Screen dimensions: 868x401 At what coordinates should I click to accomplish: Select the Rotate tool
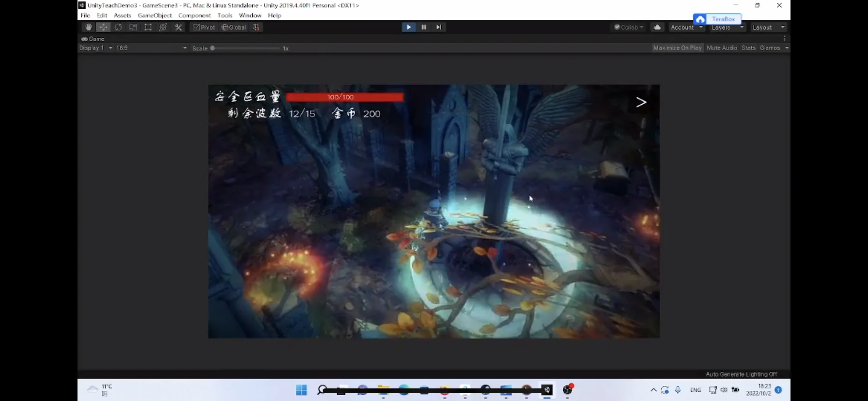click(118, 27)
